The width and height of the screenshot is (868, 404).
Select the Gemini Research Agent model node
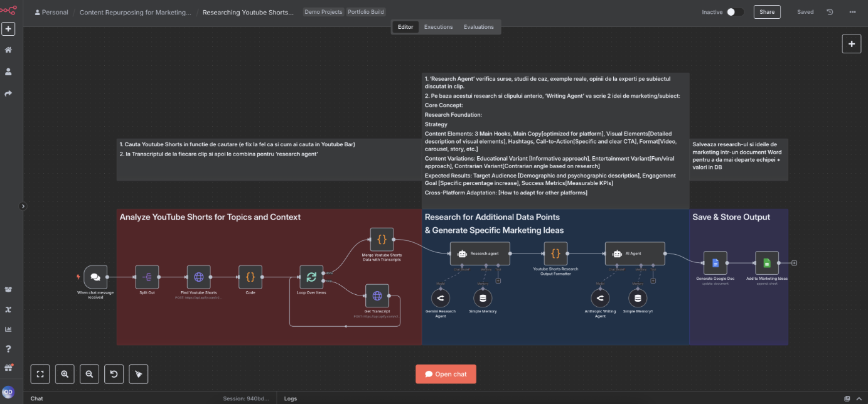pyautogui.click(x=441, y=298)
